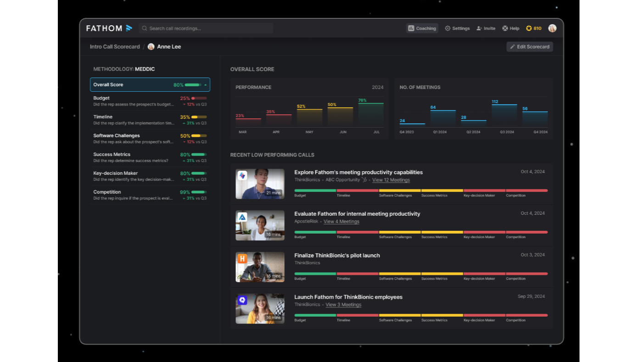Click the pencil icon on Edit Scorecard
The height and width of the screenshot is (362, 644).
(x=513, y=46)
